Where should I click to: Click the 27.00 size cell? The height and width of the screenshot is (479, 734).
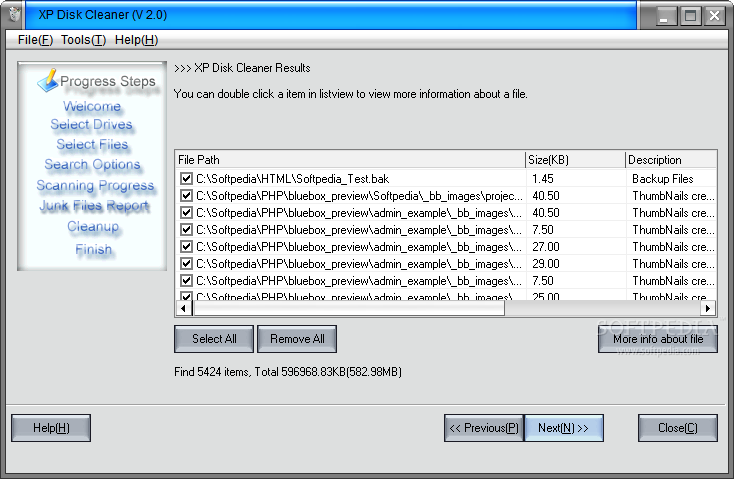point(546,247)
